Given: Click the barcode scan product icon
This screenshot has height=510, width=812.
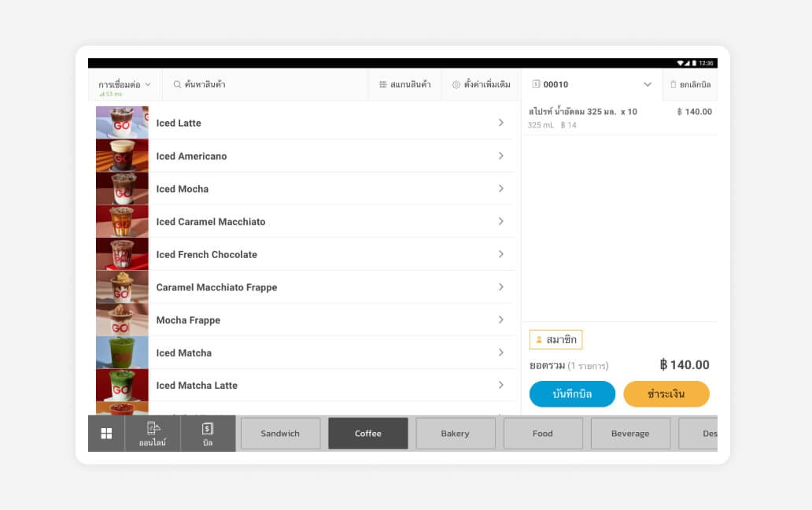Looking at the screenshot, I should tap(382, 84).
